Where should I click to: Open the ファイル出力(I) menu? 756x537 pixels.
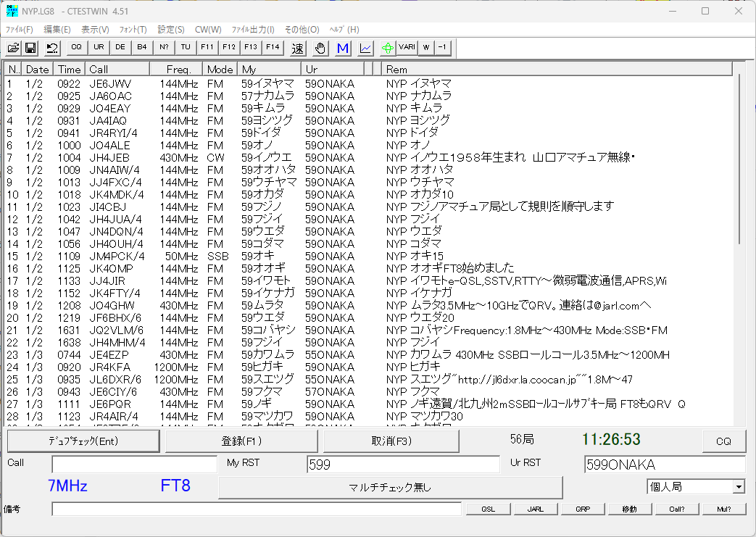[x=253, y=30]
